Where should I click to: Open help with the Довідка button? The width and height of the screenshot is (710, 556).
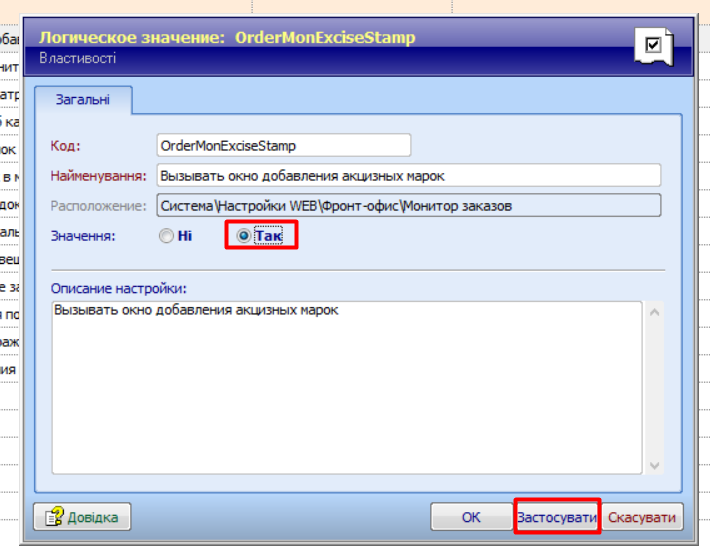coord(82,517)
